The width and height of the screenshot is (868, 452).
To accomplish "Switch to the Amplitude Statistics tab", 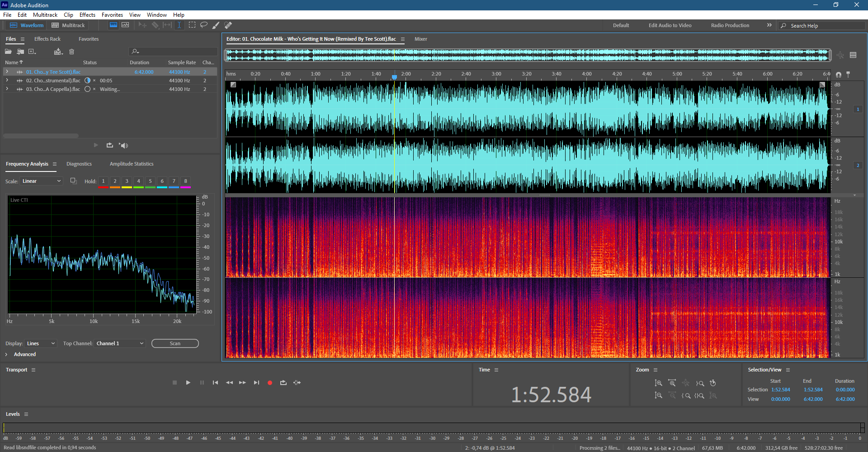I will click(x=132, y=164).
